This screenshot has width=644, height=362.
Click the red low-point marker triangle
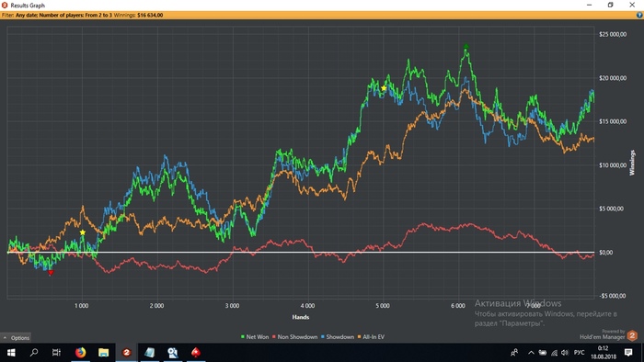click(51, 273)
